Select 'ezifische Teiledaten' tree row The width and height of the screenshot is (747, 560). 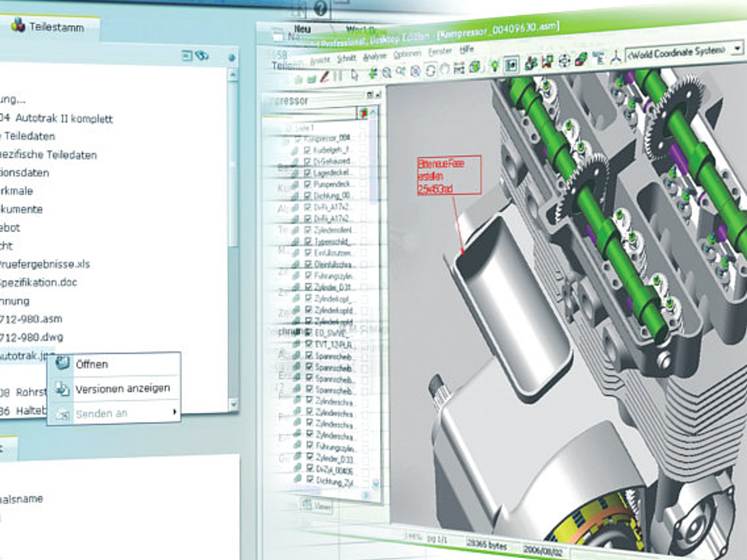48,155
